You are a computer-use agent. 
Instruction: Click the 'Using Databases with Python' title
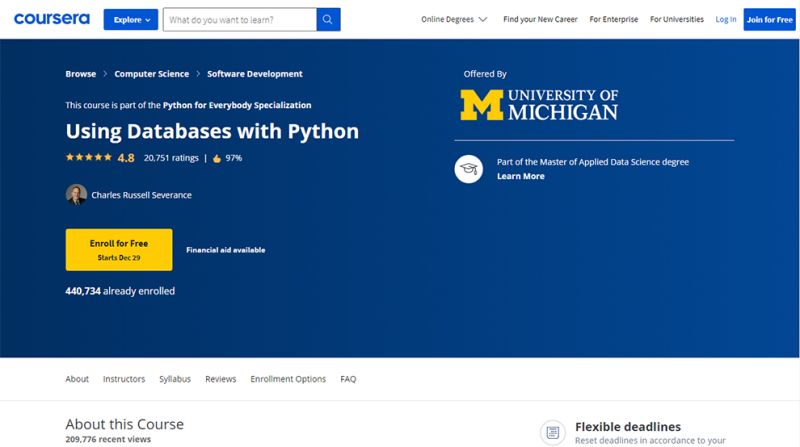click(212, 131)
